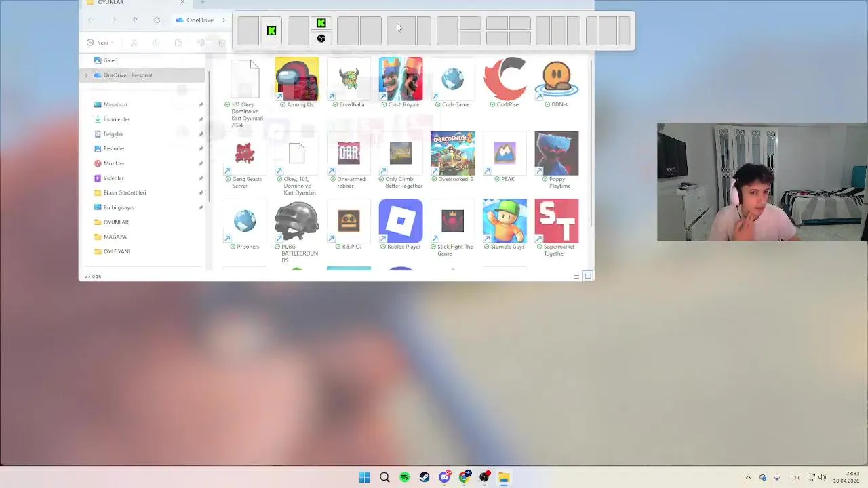This screenshot has width=868, height=488.
Task: Expand the chevron after OneDrive breadcrumb
Action: point(224,20)
